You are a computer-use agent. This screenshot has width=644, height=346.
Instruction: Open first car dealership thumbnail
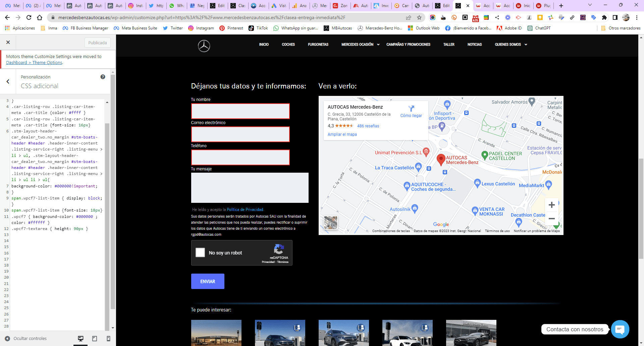coord(216,333)
